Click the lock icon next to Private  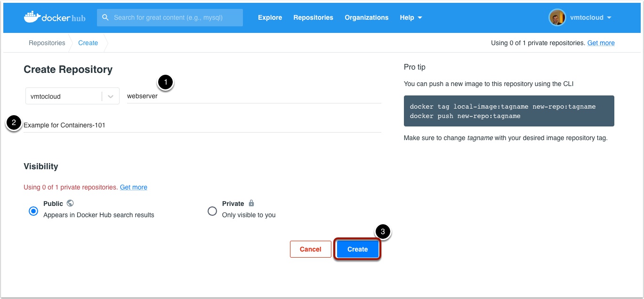(251, 203)
